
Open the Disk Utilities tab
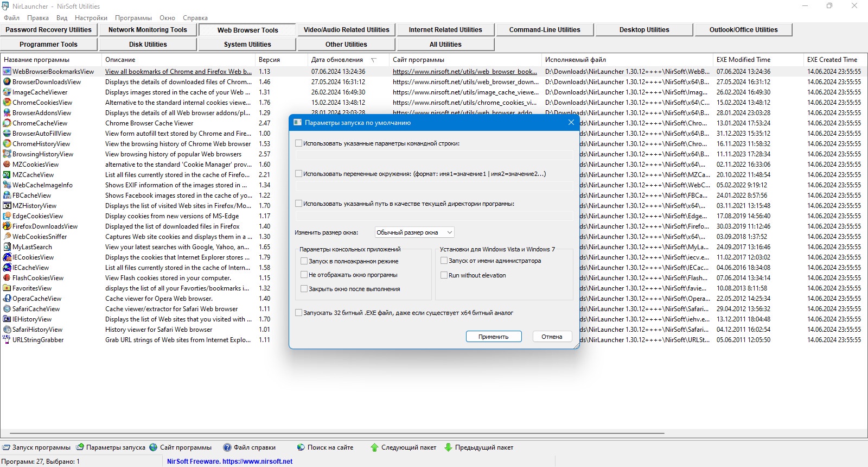click(148, 45)
